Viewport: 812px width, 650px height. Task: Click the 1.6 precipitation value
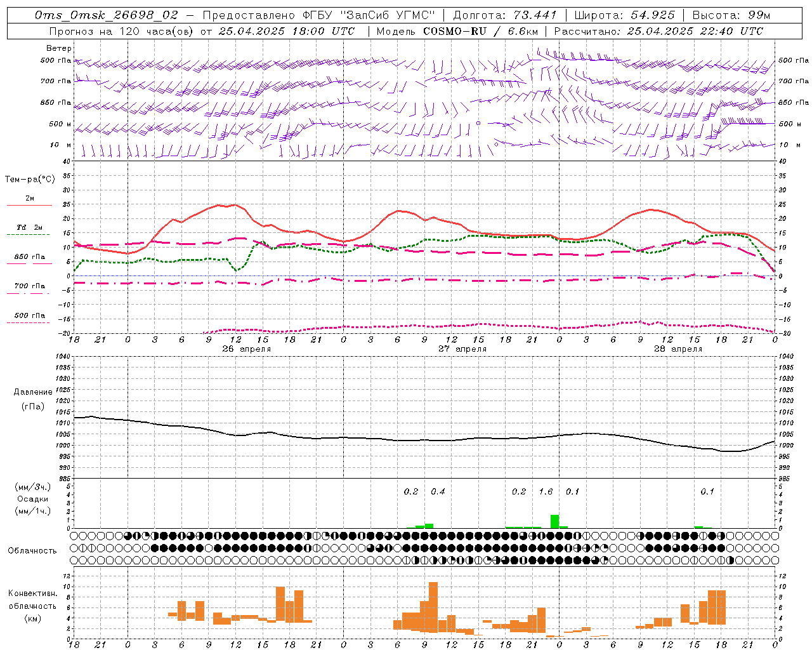click(x=546, y=492)
